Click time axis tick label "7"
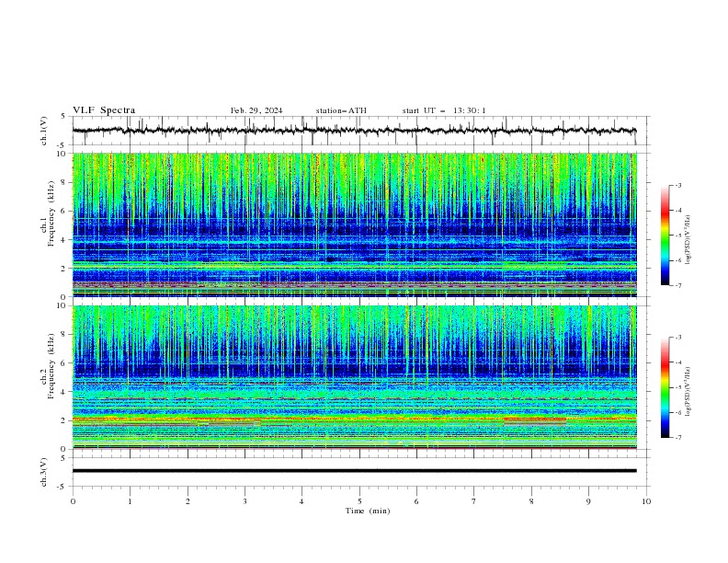The image size is (728, 563). [474, 501]
